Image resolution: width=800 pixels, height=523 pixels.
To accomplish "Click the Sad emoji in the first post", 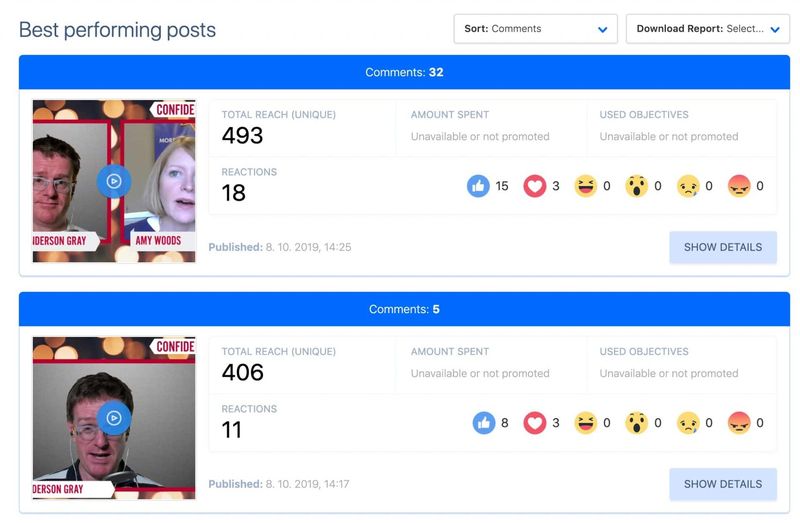I will [x=688, y=186].
